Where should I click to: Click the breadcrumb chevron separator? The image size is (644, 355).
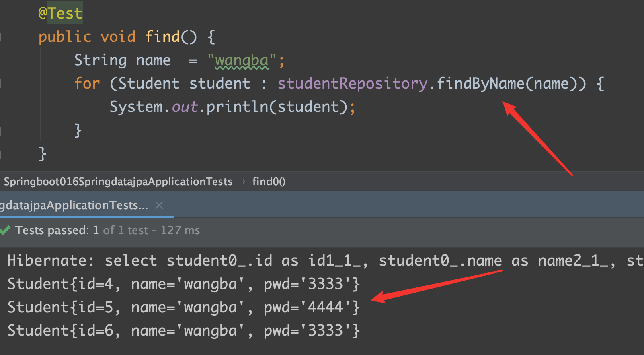[244, 182]
